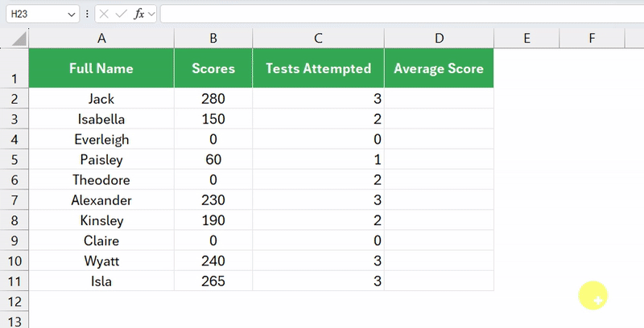The image size is (644, 328).
Task: Select column A header
Action: 101,39
